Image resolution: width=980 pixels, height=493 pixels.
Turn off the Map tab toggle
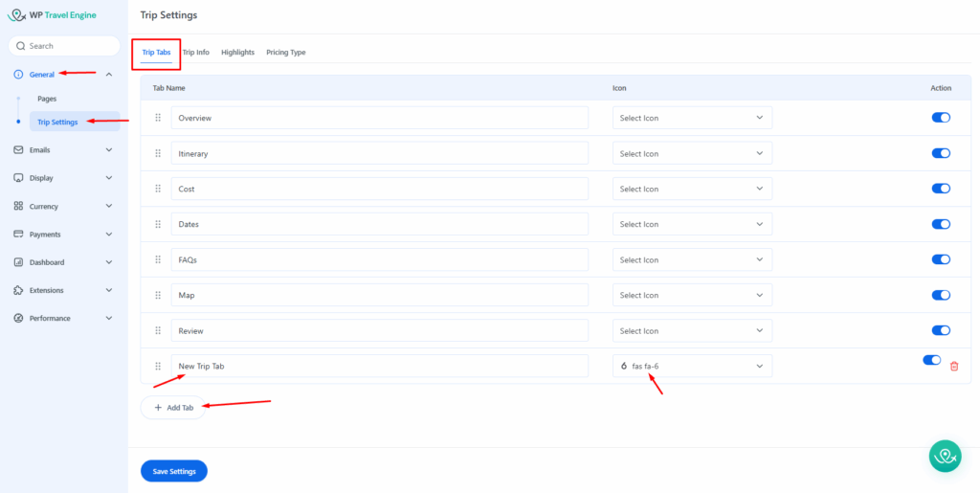coord(940,295)
